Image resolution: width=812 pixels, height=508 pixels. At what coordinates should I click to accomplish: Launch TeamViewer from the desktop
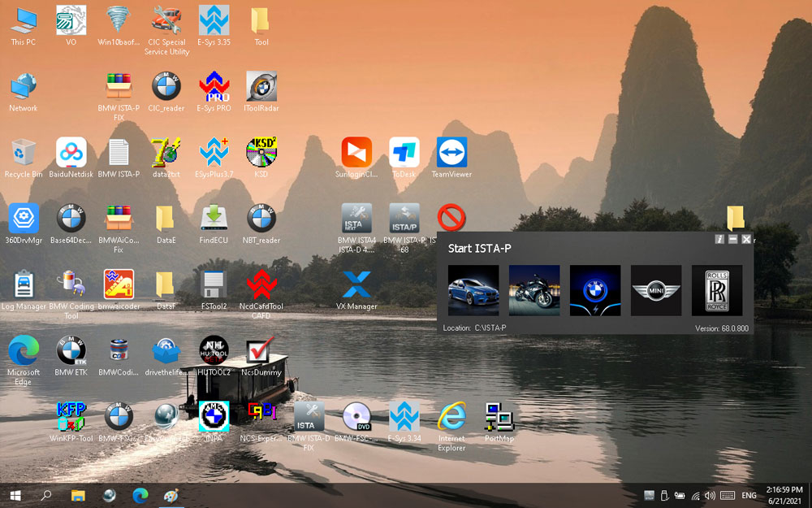point(451,153)
